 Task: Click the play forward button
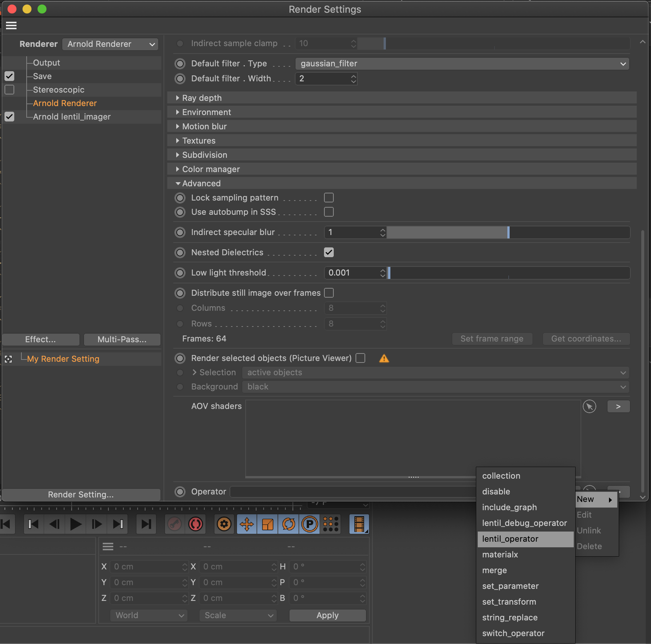tap(76, 524)
